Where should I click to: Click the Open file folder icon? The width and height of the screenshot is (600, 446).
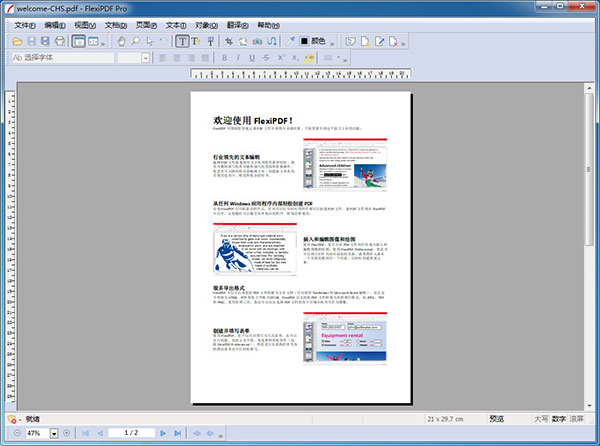(17, 41)
